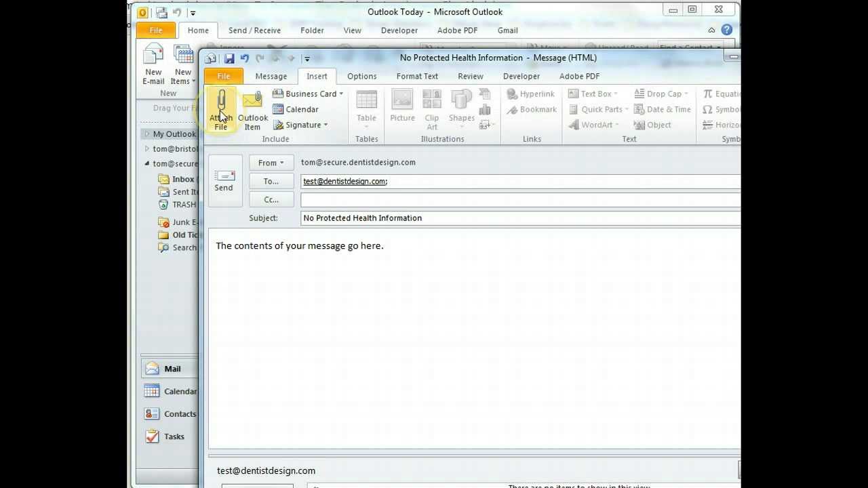Viewport: 868px width, 488px height.
Task: Switch to the Review tab
Action: (x=470, y=76)
